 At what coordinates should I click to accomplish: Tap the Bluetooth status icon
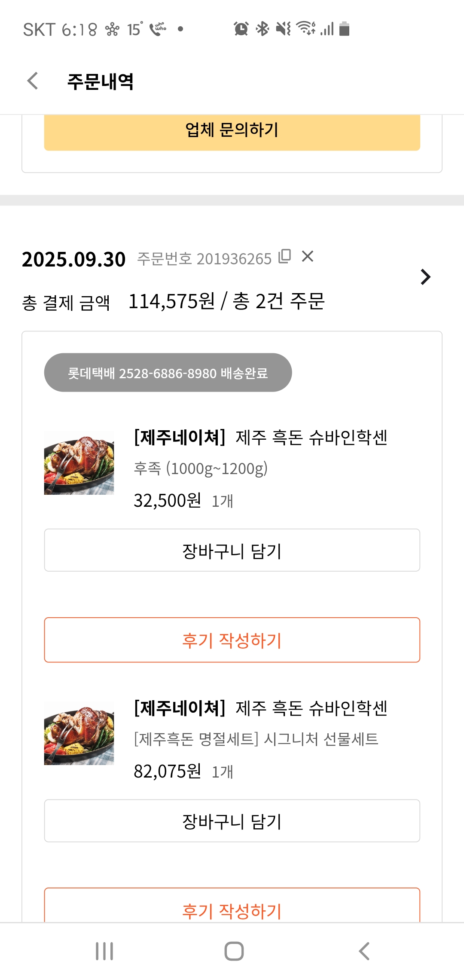262,29
